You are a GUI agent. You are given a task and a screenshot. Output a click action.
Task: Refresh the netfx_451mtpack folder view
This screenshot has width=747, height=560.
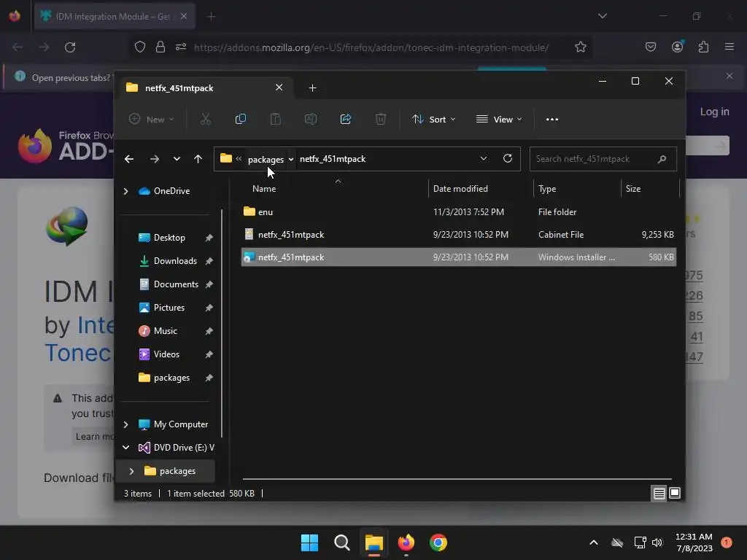[x=508, y=158]
